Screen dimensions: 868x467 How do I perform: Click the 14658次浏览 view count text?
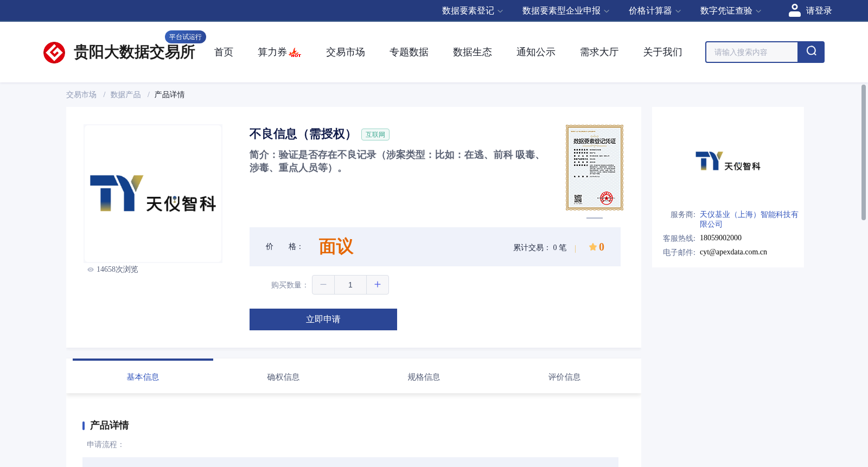pyautogui.click(x=117, y=270)
